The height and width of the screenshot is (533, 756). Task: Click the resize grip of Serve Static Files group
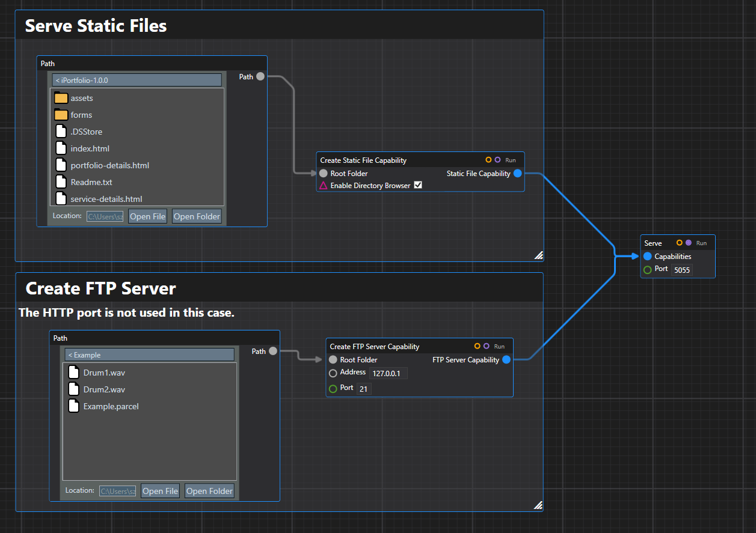pyautogui.click(x=538, y=255)
